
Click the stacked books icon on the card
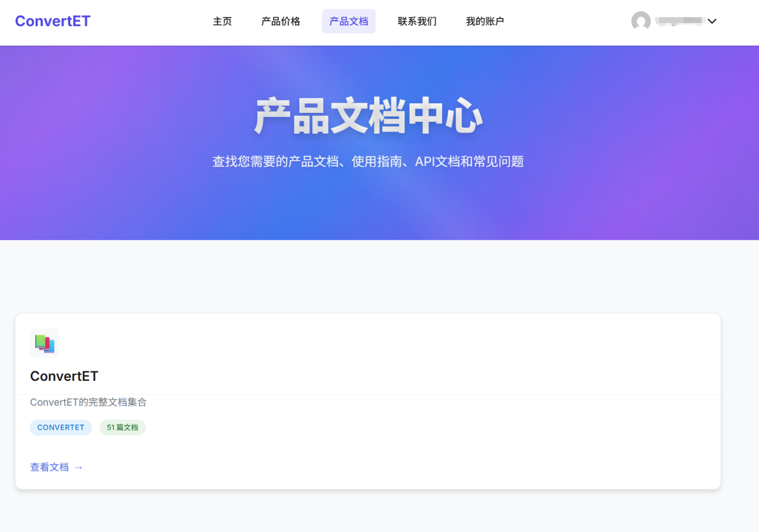[45, 343]
